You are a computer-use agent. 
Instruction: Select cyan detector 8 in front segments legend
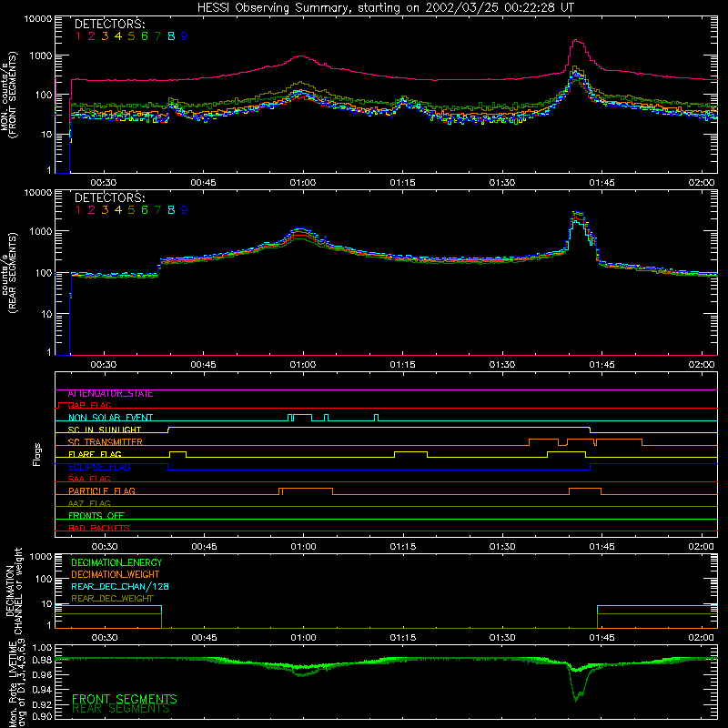pyautogui.click(x=171, y=36)
